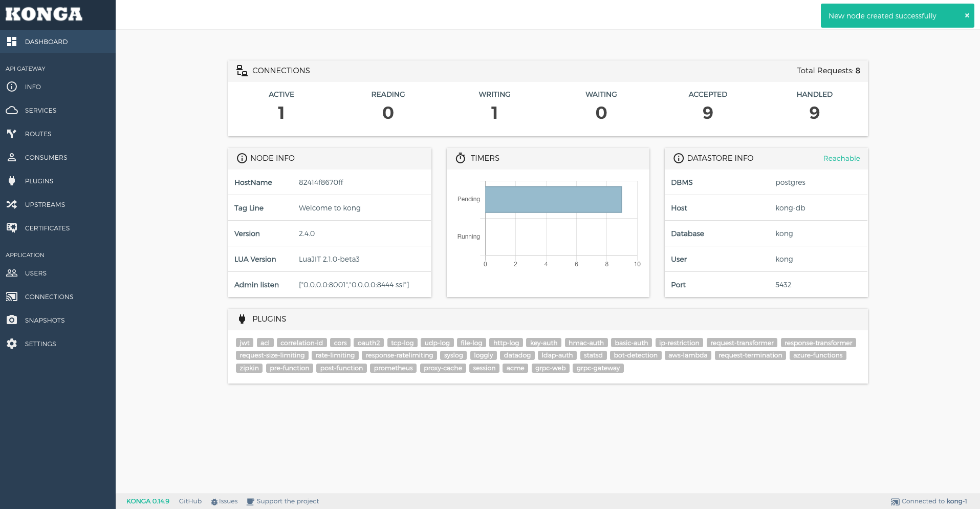Click the Plugins plug icon in sidebar

click(x=12, y=181)
